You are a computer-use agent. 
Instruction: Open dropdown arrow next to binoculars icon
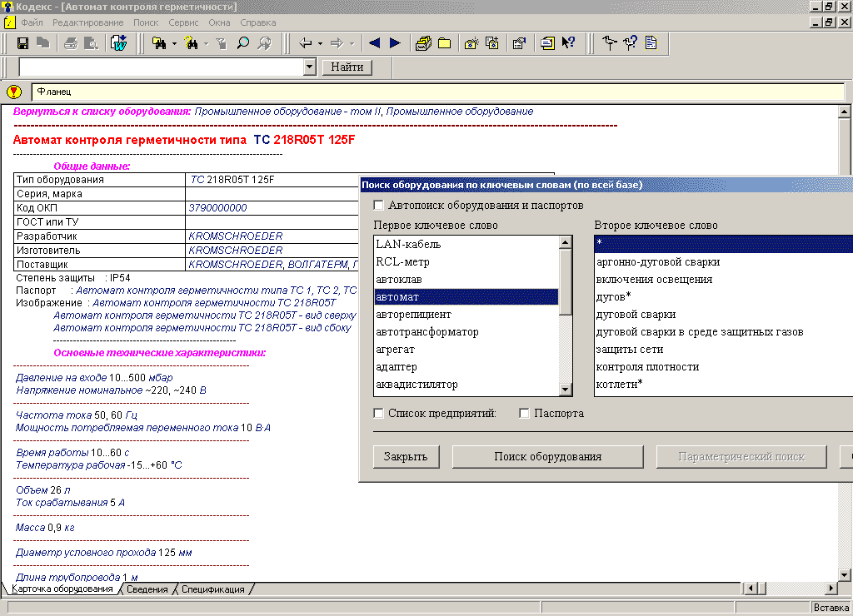point(174,44)
